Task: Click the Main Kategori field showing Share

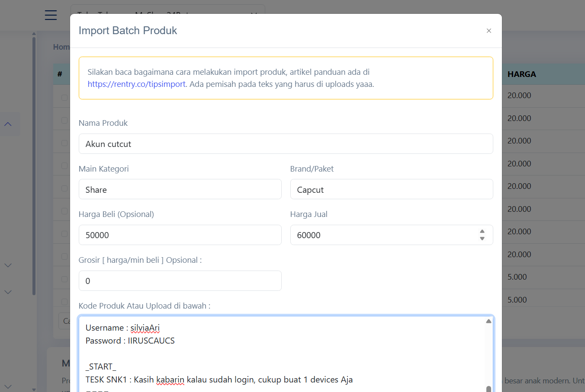Action: pyautogui.click(x=180, y=189)
